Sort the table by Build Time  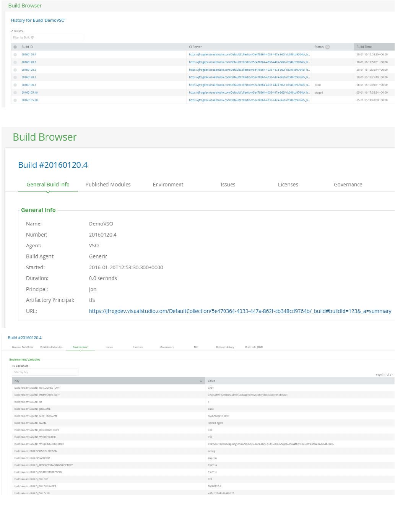(x=364, y=47)
